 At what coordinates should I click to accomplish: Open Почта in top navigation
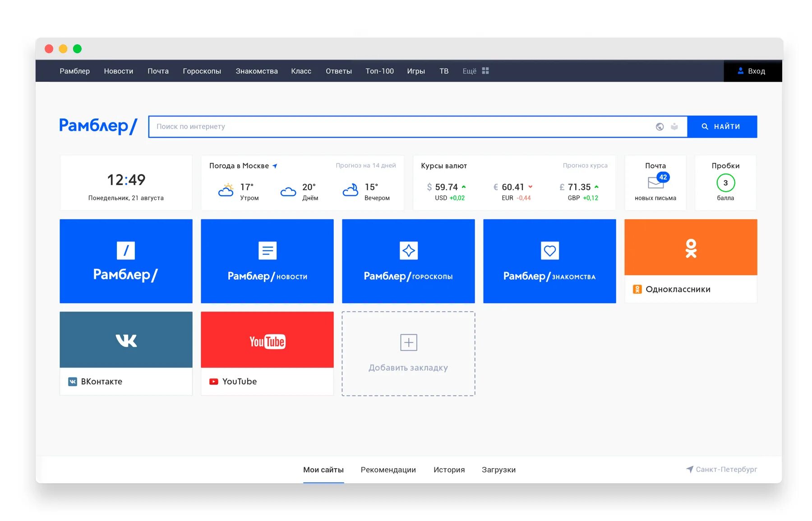point(158,71)
